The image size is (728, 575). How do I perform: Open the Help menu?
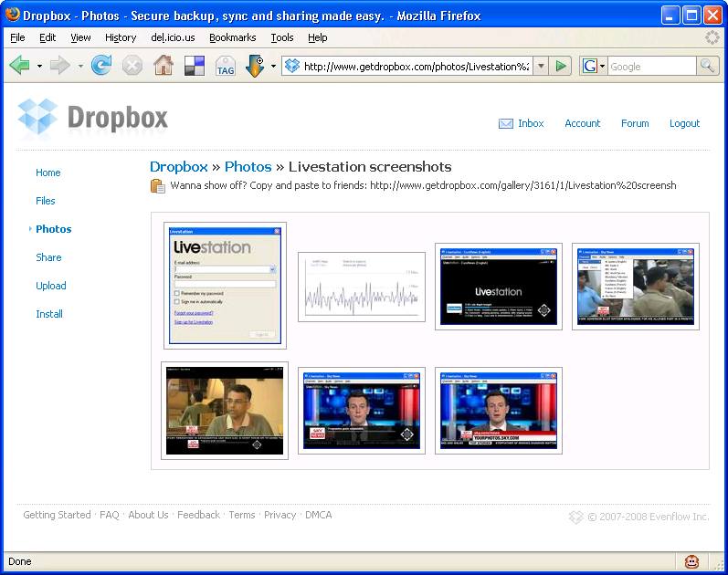point(318,37)
